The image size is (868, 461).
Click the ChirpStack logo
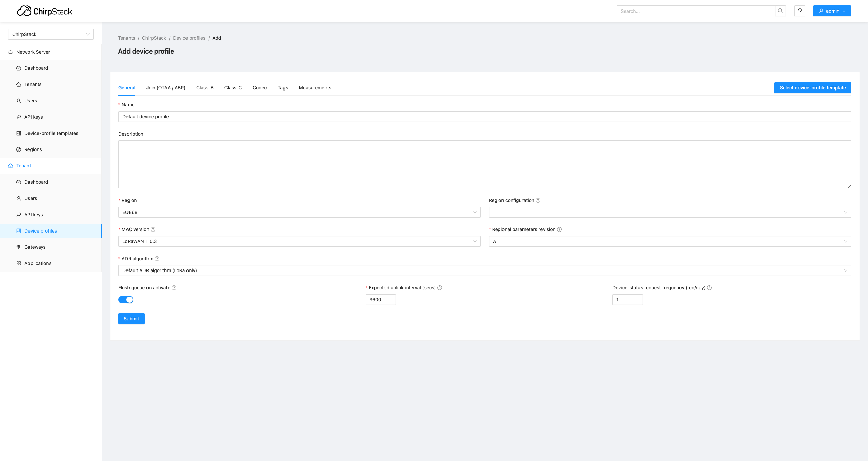click(44, 11)
